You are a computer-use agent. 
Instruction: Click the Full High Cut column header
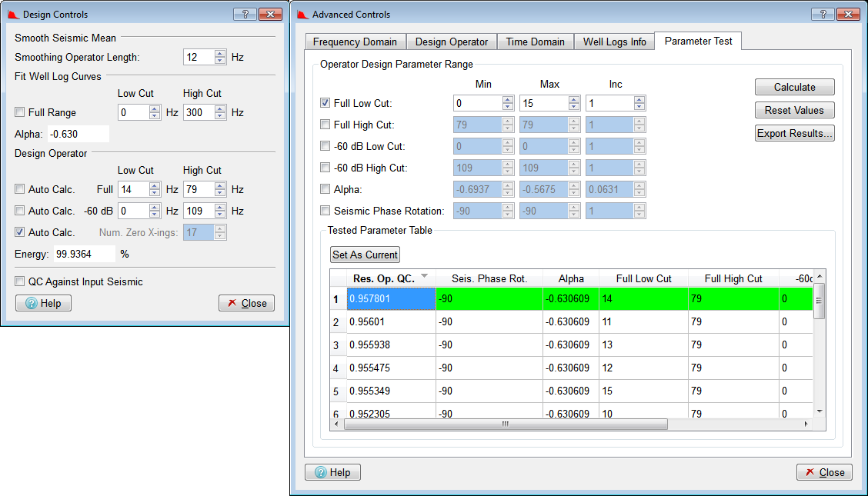click(x=733, y=278)
